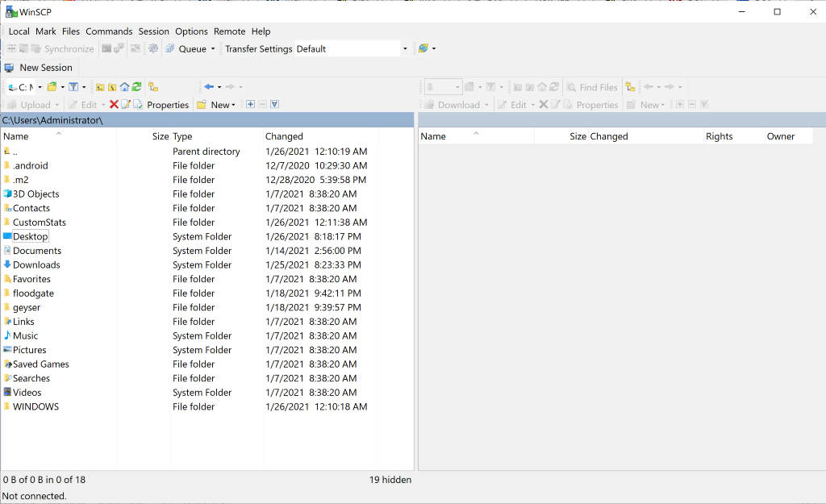Open the Preferences gear icon
The image size is (826, 504).
(x=153, y=48)
